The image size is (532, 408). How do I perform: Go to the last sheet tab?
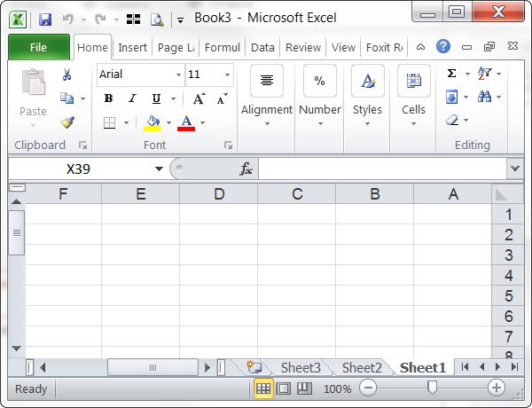[x=514, y=367]
